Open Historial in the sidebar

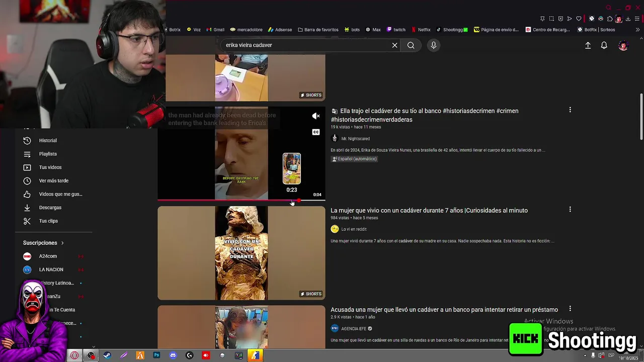coord(48,141)
